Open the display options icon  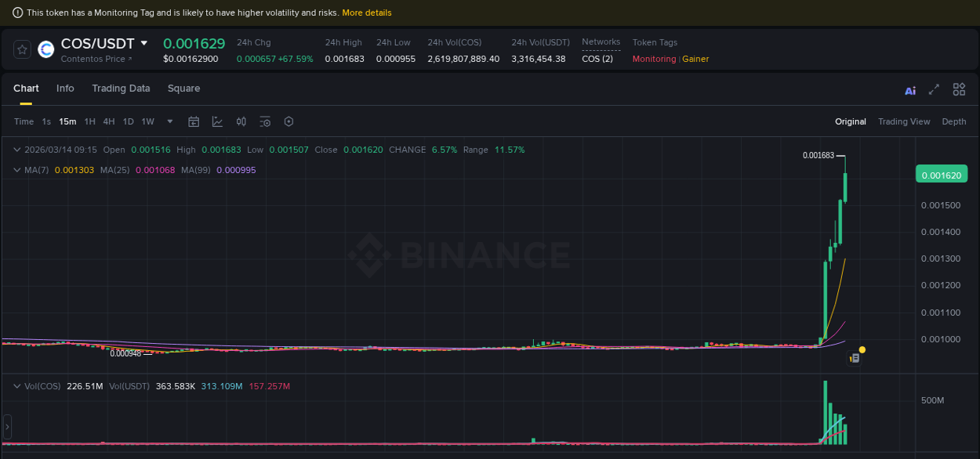(x=265, y=121)
